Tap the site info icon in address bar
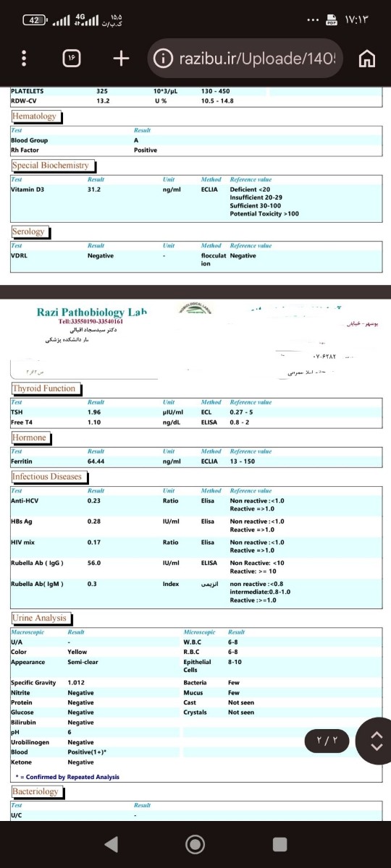This screenshot has width=391, height=868. (164, 58)
